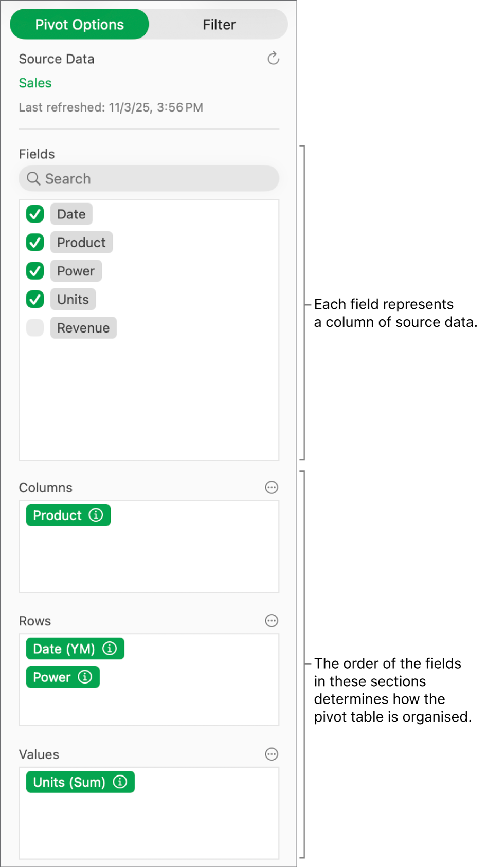The height and width of the screenshot is (868, 487).
Task: Select the Date (YM) pill in Rows
Action: point(64,649)
